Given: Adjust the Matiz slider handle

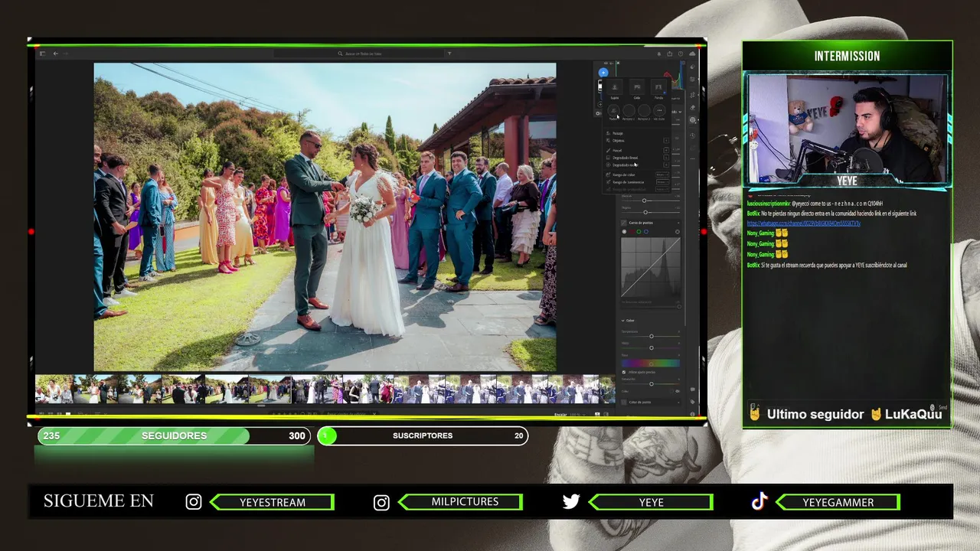Looking at the screenshot, I should (652, 348).
